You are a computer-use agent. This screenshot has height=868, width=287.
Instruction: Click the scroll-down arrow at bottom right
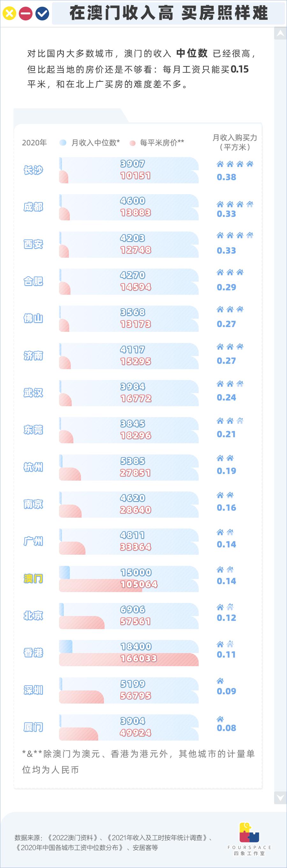pyautogui.click(x=280, y=797)
